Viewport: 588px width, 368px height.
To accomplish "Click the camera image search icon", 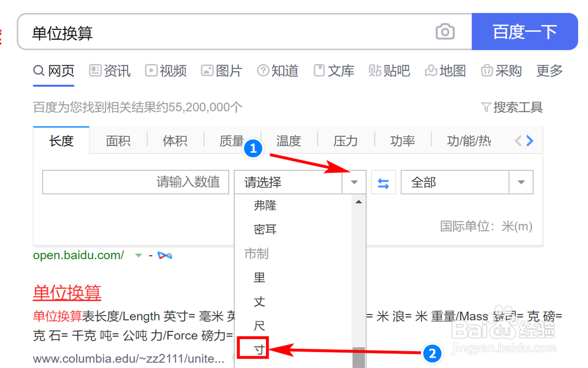I will pyautogui.click(x=445, y=32).
